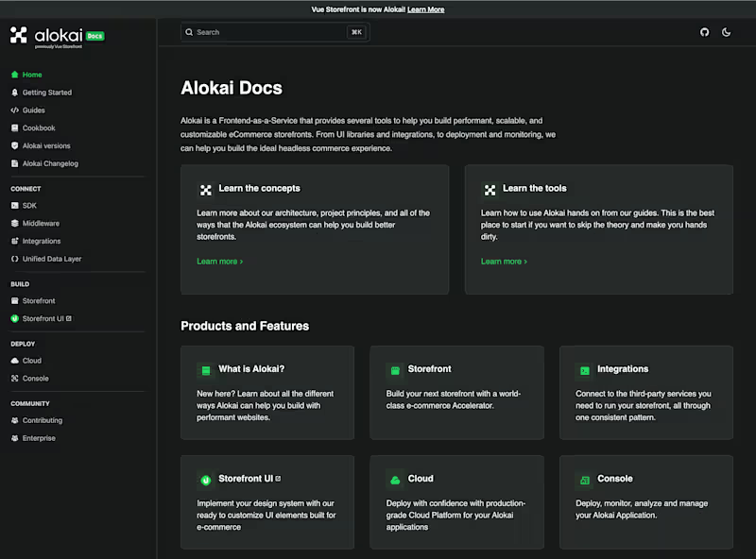Click Learn more under Learn the concepts
This screenshot has height=559, width=756.
point(218,261)
